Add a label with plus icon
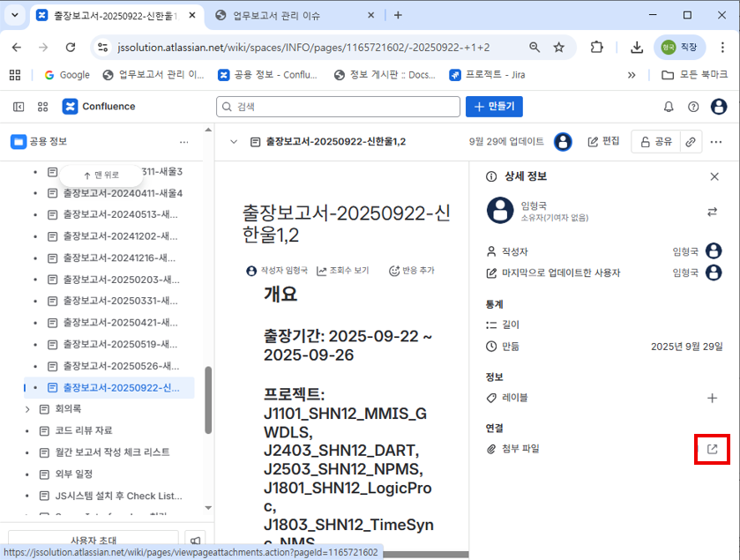The width and height of the screenshot is (740, 560). [712, 398]
